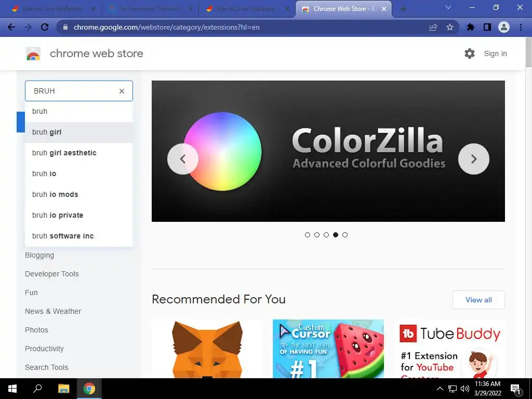The height and width of the screenshot is (399, 532).
Task: Go back to the previous page
Action: tap(11, 27)
